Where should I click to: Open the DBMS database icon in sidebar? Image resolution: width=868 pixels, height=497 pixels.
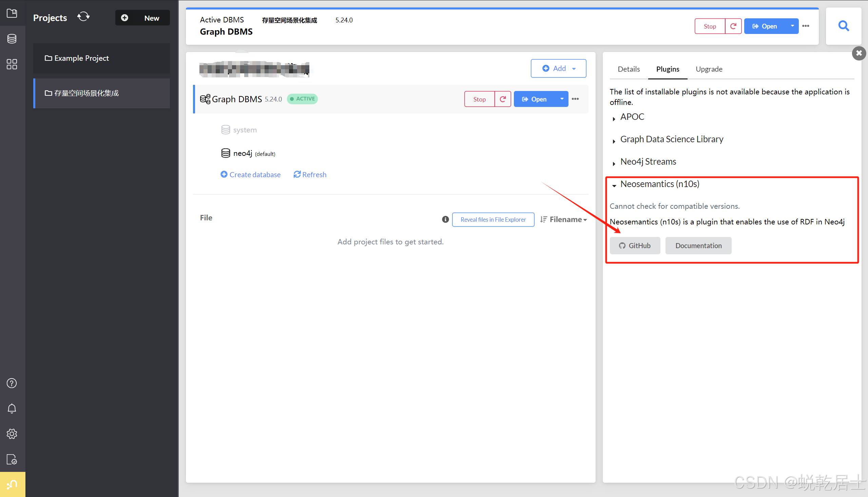12,39
